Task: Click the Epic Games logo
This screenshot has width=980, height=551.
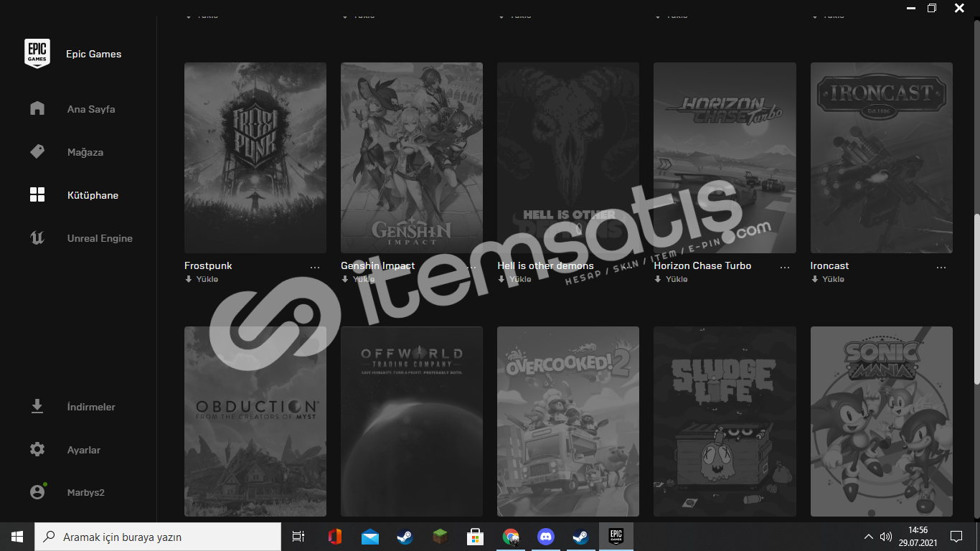Action: (37, 54)
